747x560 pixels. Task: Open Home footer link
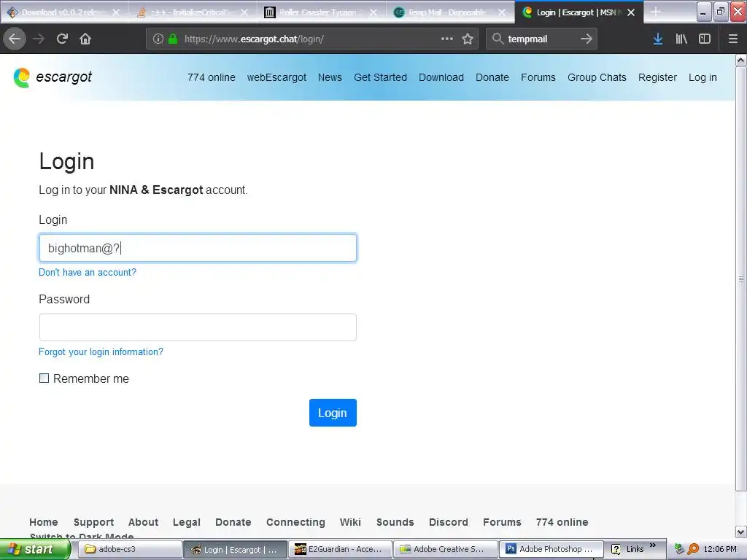pyautogui.click(x=43, y=522)
